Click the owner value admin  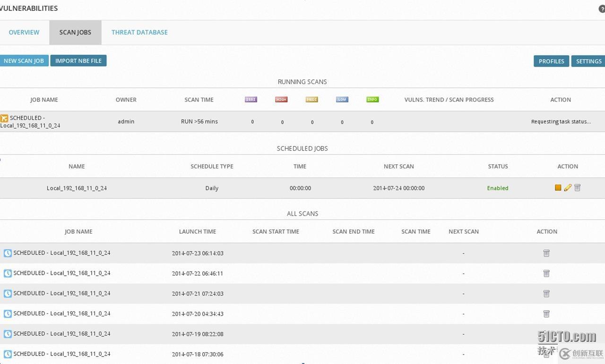[x=126, y=121]
